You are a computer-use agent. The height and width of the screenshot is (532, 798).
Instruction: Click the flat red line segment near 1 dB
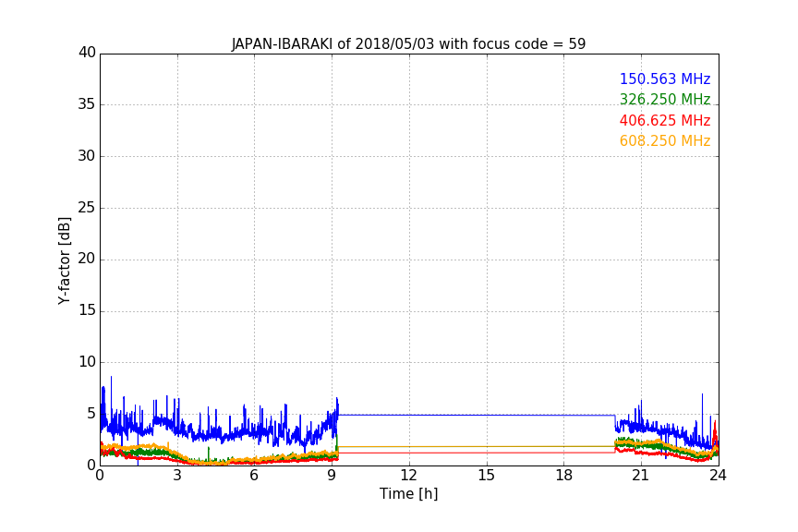476,453
